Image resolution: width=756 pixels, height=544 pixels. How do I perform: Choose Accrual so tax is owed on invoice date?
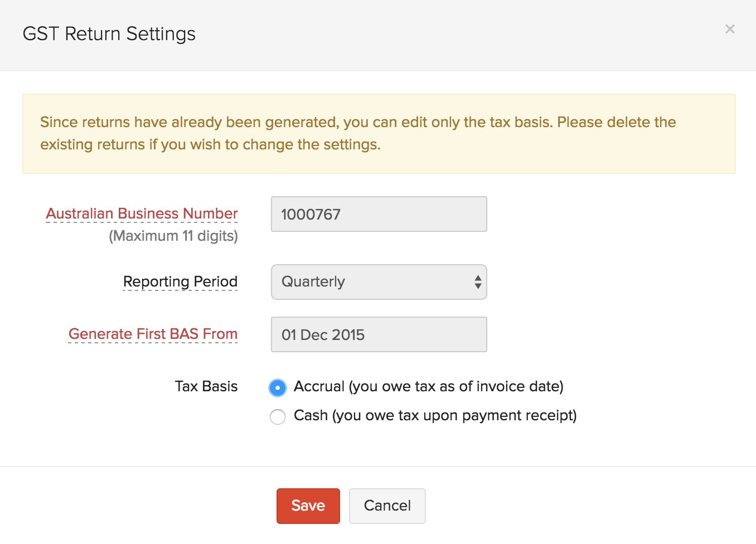(x=278, y=387)
